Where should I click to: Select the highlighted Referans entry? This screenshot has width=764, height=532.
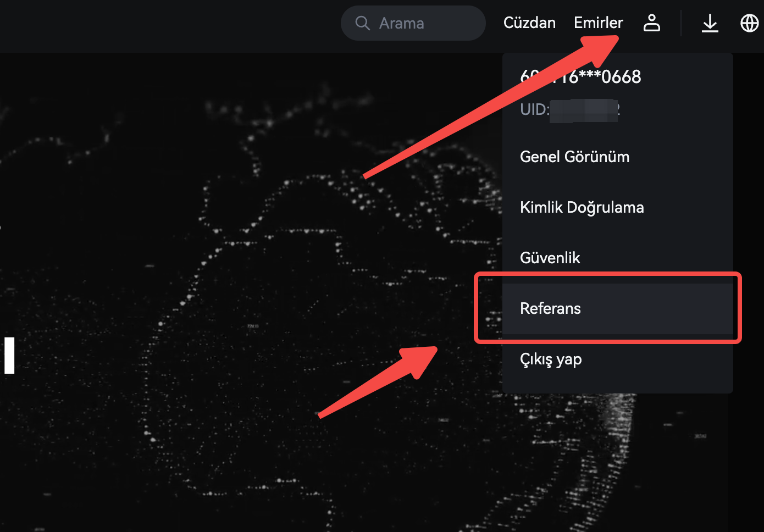pyautogui.click(x=551, y=308)
